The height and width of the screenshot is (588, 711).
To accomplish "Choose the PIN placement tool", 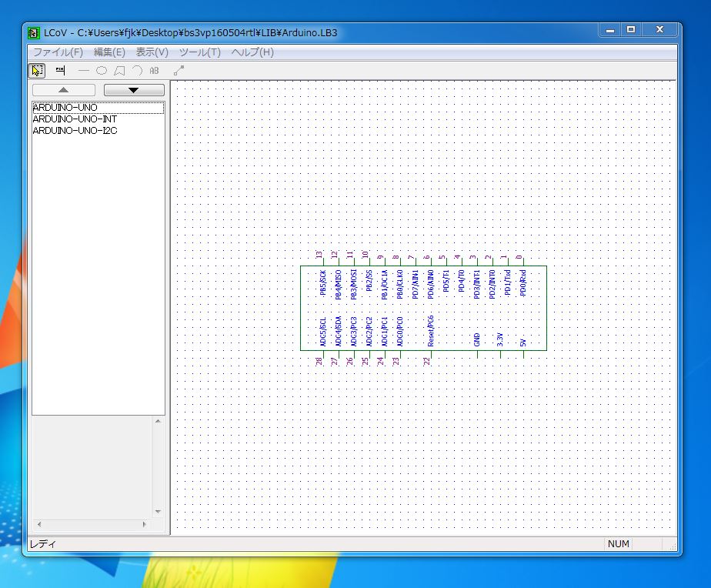I will pyautogui.click(x=60, y=71).
